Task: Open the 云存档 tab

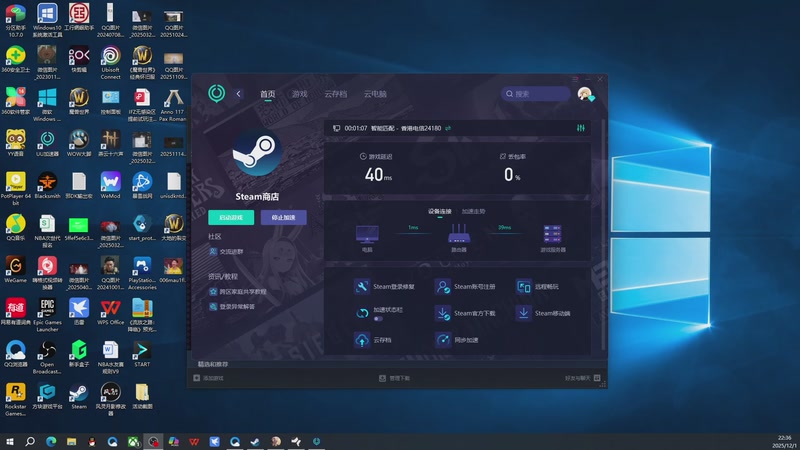Action: [x=335, y=94]
